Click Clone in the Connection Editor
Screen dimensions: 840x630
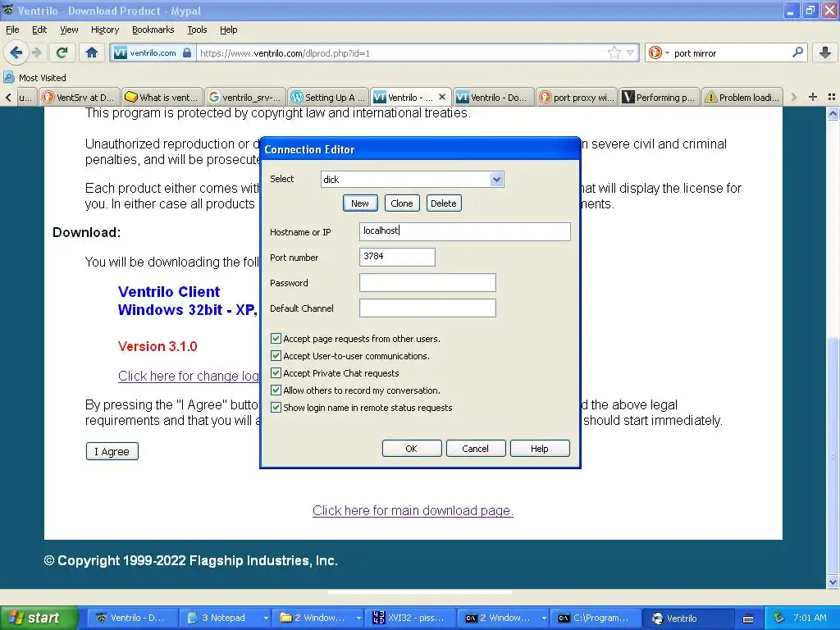click(402, 203)
